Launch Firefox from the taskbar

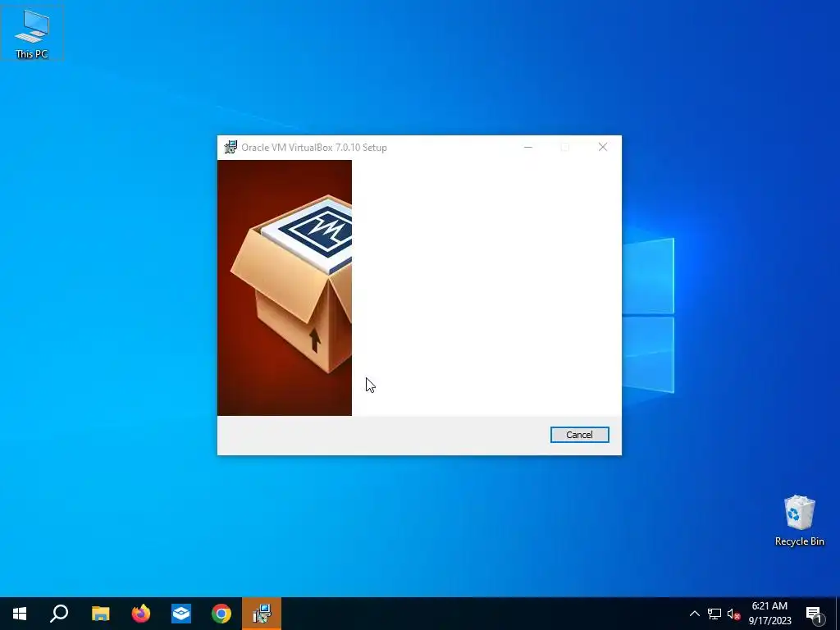(x=141, y=614)
